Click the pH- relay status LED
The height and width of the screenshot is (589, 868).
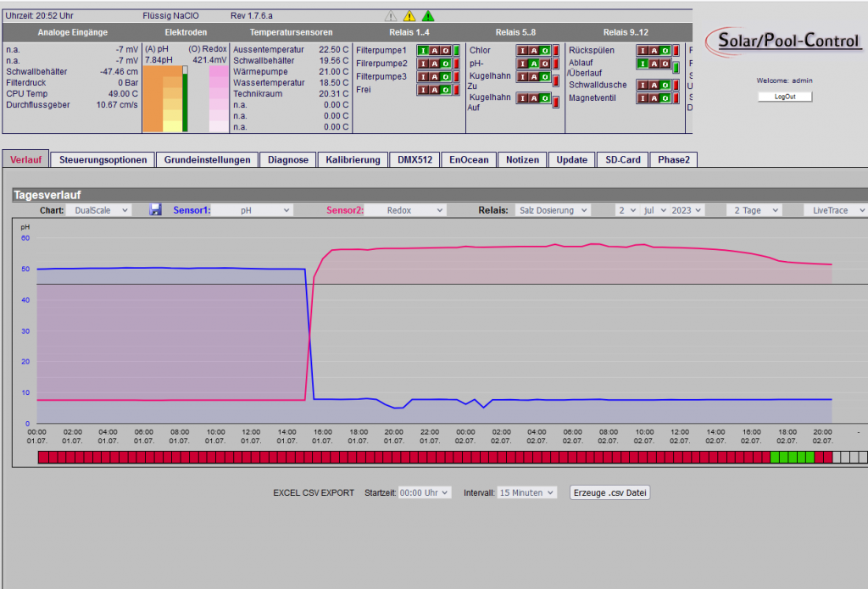(x=556, y=64)
